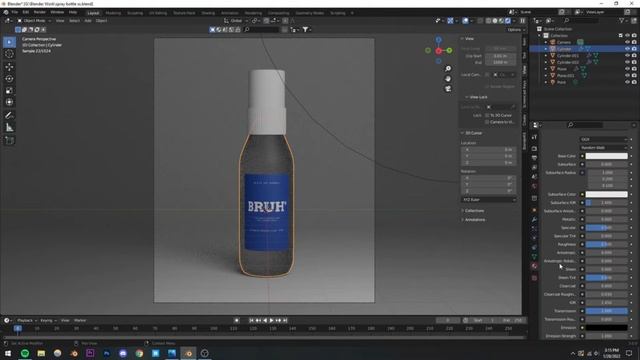
Task: Open the Modifiers wrench properties tab
Action: 534,220
